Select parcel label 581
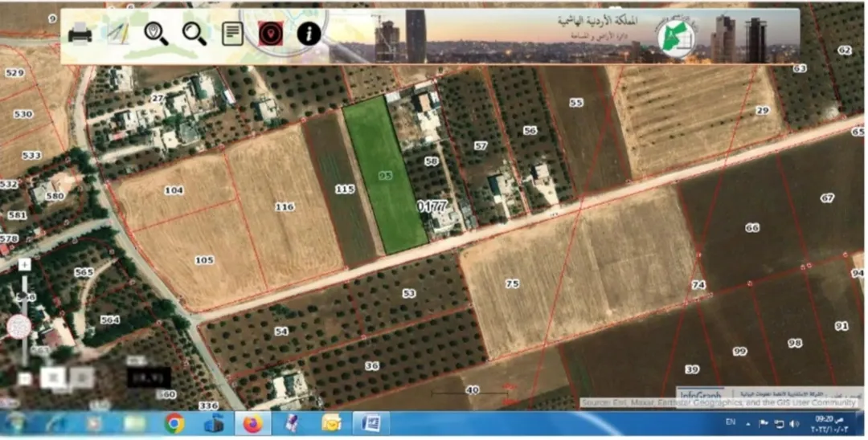This screenshot has width=868, height=440. tap(17, 215)
